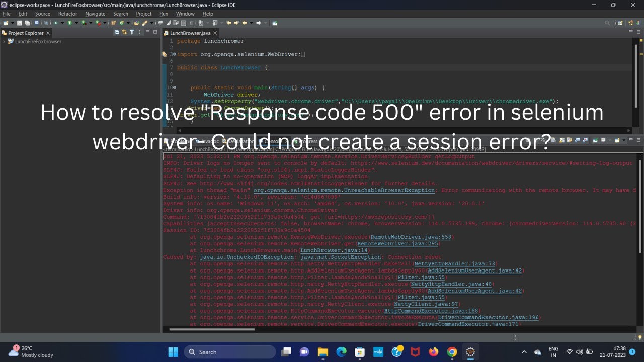Click the toolbar search magnifier icon
This screenshot has height=362, width=644.
tap(607, 23)
